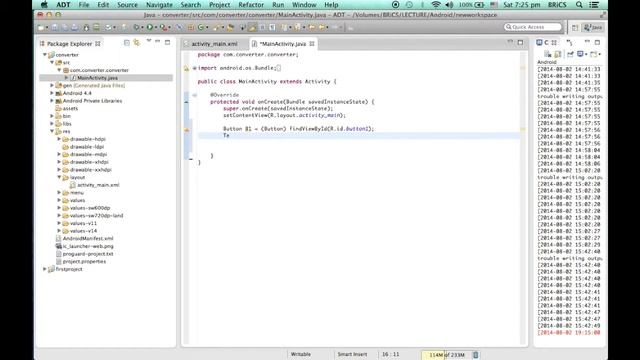640x360 pixels.
Task: Expand the Android 4.4 library node
Action: click(52, 93)
